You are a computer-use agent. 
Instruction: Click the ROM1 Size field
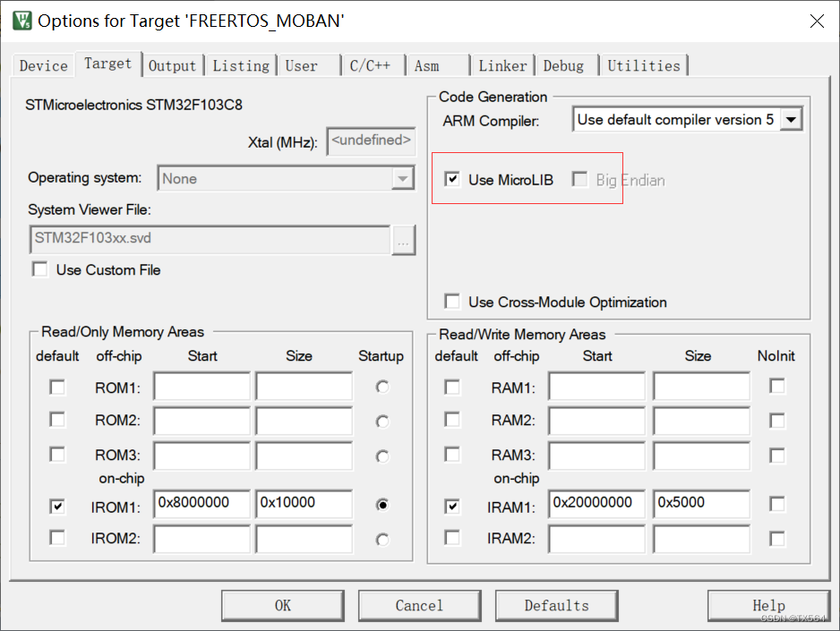tap(304, 386)
